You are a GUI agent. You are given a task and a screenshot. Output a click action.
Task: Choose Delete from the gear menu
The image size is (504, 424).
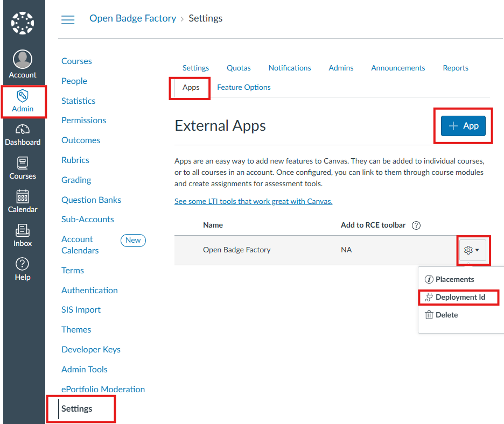442,315
